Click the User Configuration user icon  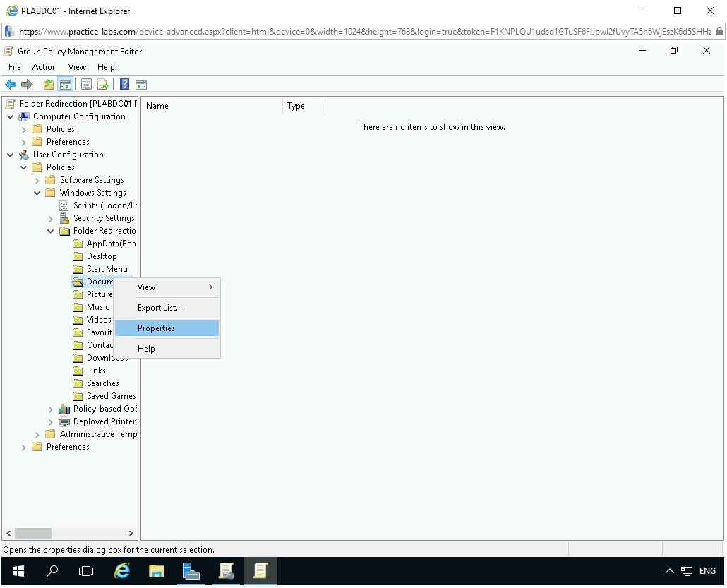(24, 155)
